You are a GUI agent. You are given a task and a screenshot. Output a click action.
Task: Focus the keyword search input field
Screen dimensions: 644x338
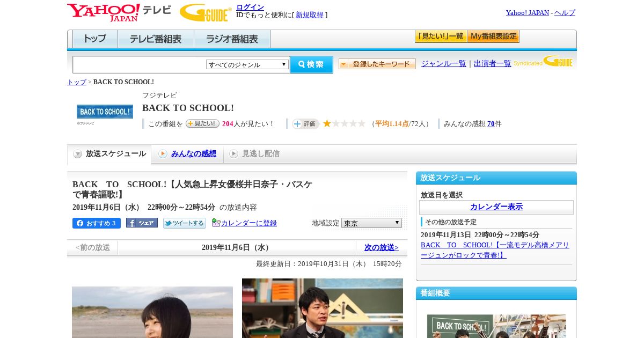140,64
